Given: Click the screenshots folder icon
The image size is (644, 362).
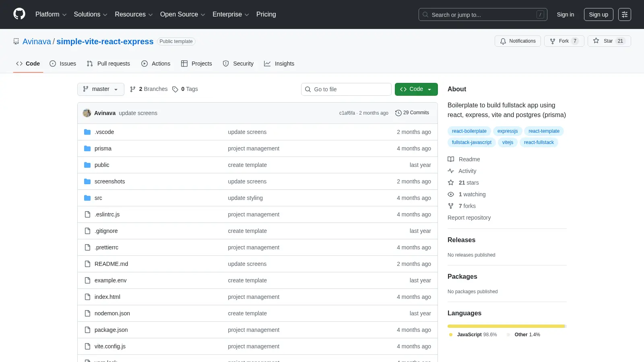Looking at the screenshot, I should point(87,181).
